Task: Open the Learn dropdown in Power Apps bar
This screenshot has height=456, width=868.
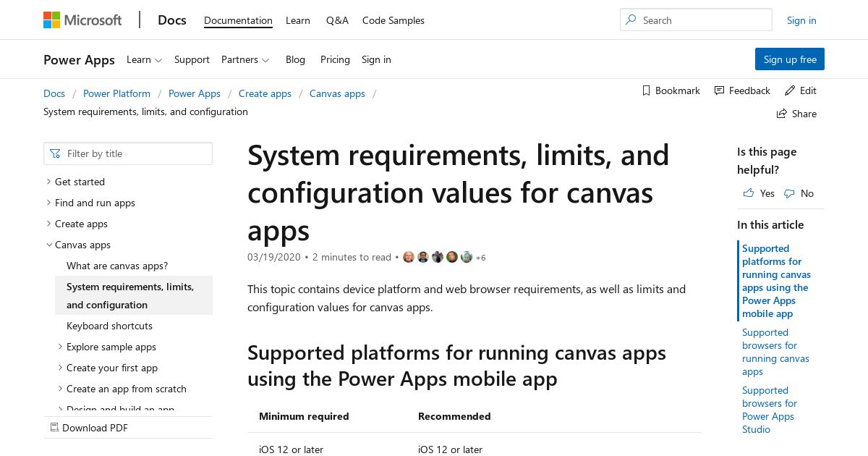Action: tap(144, 59)
